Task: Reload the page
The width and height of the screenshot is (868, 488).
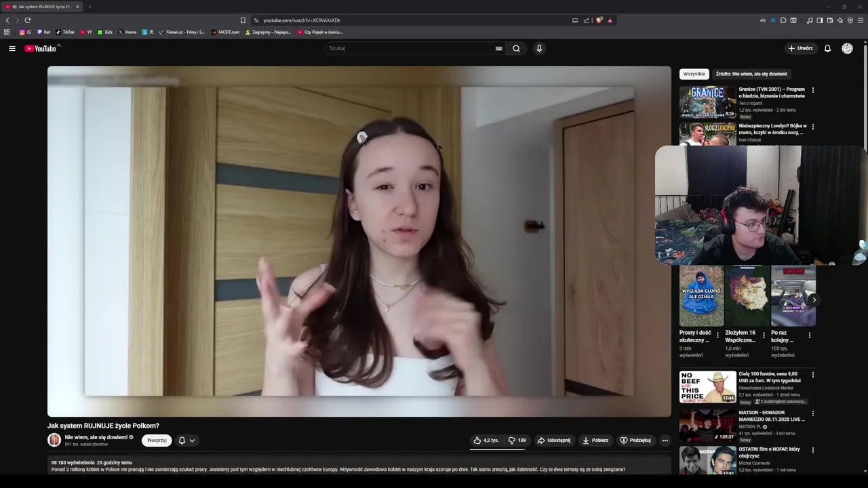Action: point(28,20)
